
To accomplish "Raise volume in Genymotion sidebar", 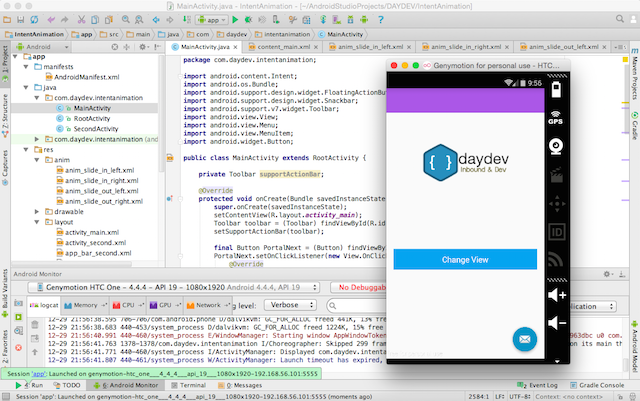I will [557, 295].
